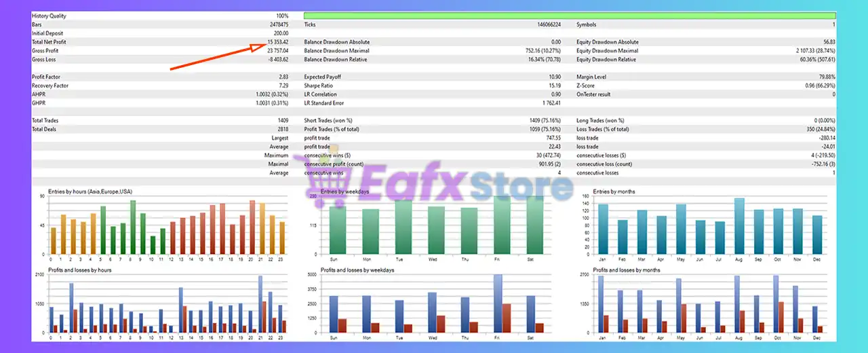Click the Balance Drawdown Maximal label
The image size is (868, 353).
(336, 51)
